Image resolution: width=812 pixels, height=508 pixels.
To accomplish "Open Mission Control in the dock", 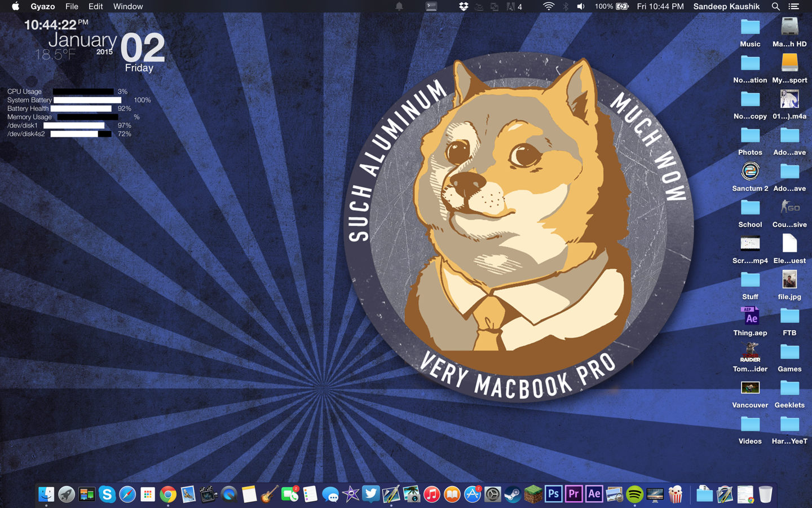I will 87,494.
